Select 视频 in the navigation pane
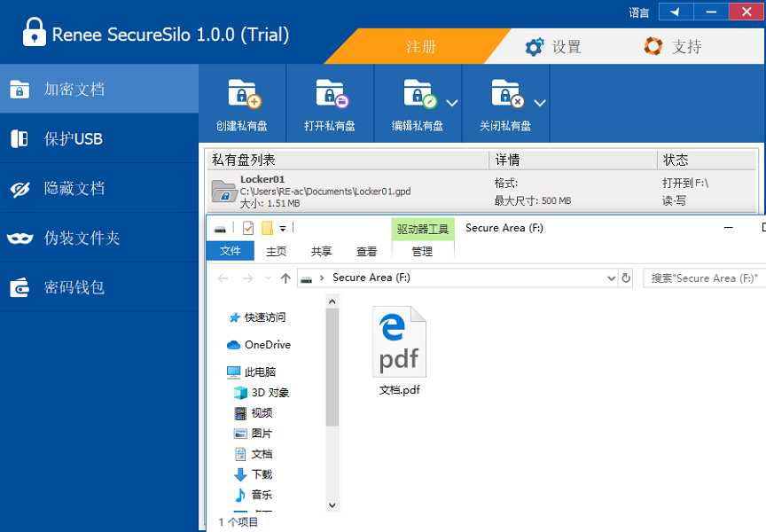Image resolution: width=766 pixels, height=532 pixels. click(x=254, y=413)
